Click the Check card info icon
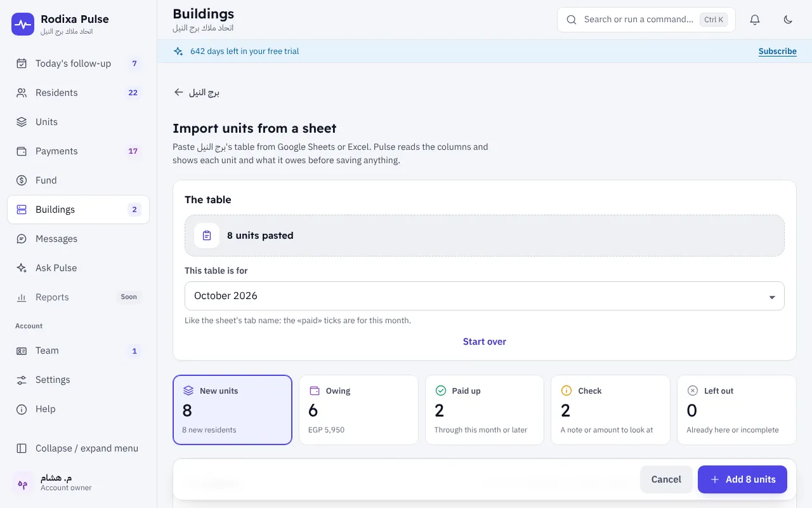The width and height of the screenshot is (812, 508). coord(566,391)
